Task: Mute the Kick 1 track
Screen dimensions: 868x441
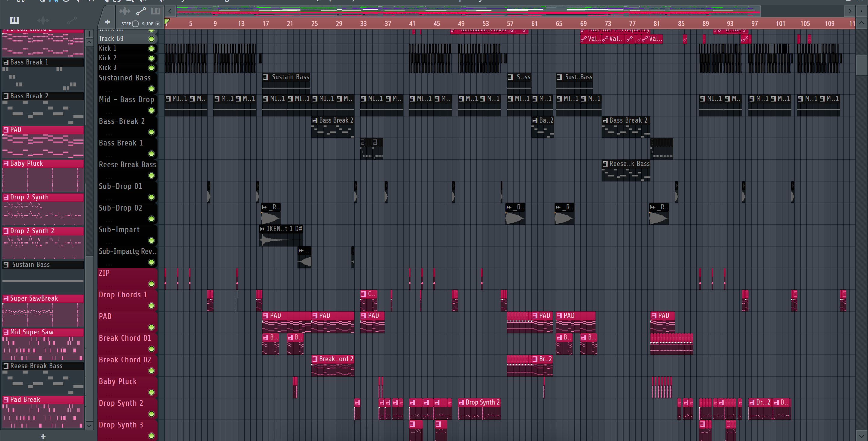Action: [x=152, y=48]
